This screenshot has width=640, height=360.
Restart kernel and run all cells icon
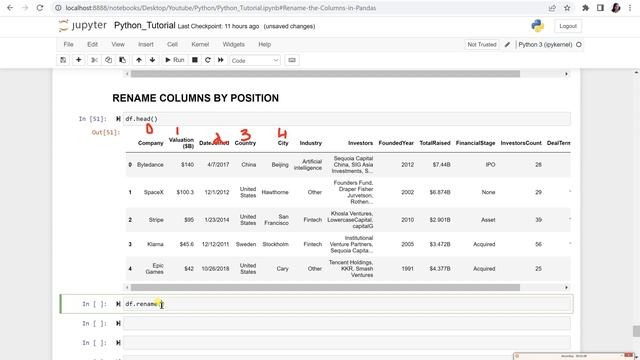(x=220, y=60)
